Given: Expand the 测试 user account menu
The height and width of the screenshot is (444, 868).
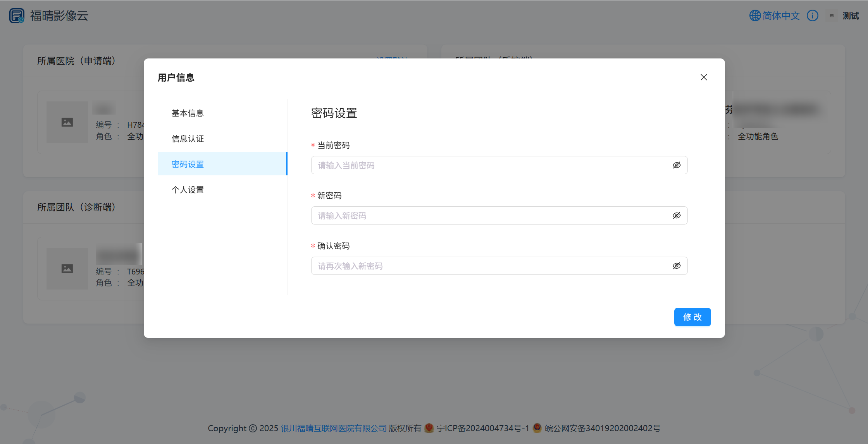Looking at the screenshot, I should [x=851, y=16].
